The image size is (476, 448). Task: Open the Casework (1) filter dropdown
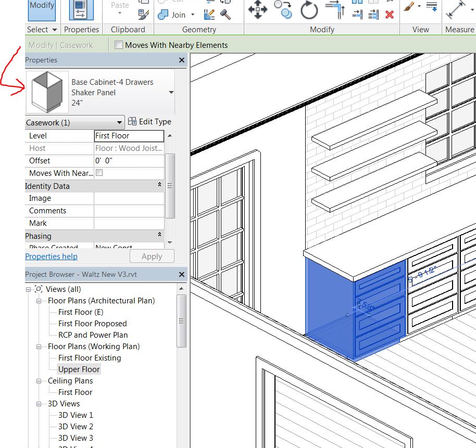click(x=120, y=123)
